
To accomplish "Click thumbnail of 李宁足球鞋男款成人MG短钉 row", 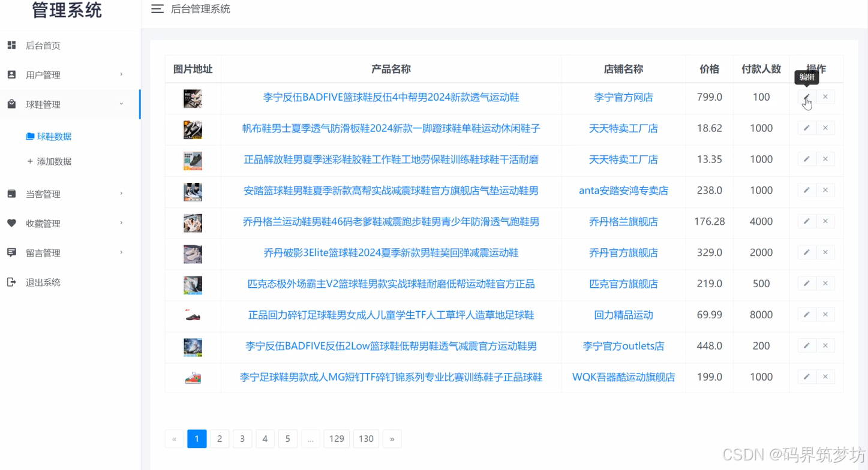I will [193, 378].
